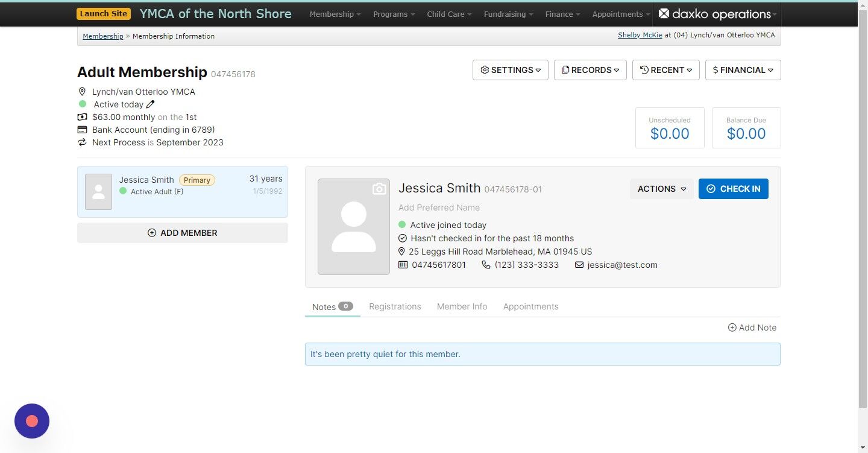Expand the ACTIONS dropdown

coord(662,189)
